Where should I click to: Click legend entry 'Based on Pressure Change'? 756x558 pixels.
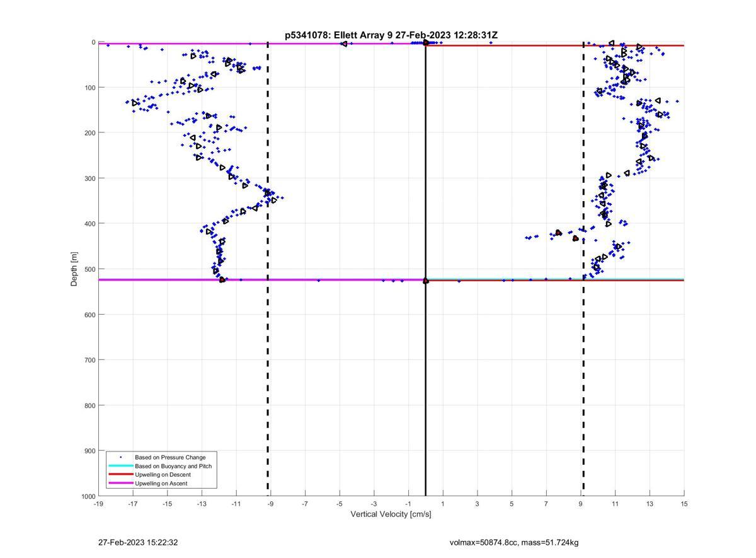point(170,457)
